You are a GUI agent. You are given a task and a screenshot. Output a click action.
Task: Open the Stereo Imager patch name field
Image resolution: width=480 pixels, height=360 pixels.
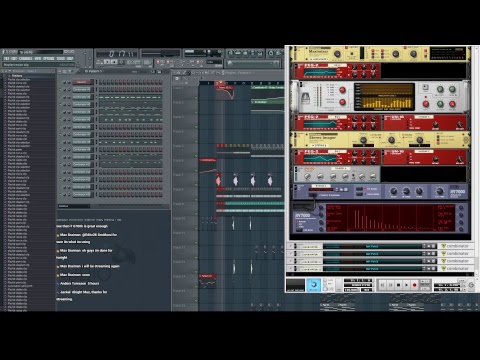tap(319, 145)
